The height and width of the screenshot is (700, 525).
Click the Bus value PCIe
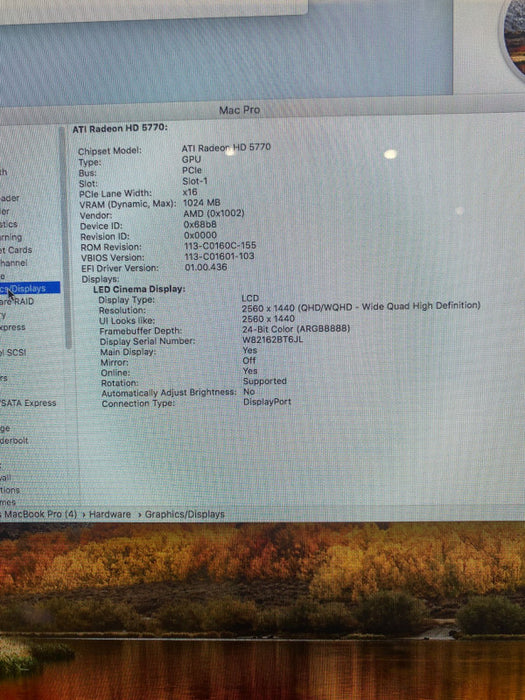[x=192, y=170]
